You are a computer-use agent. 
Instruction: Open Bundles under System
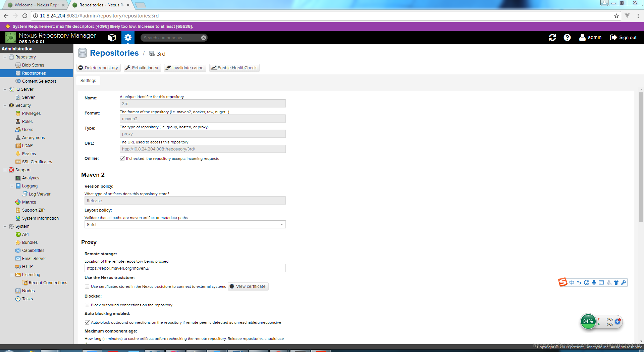pos(30,243)
